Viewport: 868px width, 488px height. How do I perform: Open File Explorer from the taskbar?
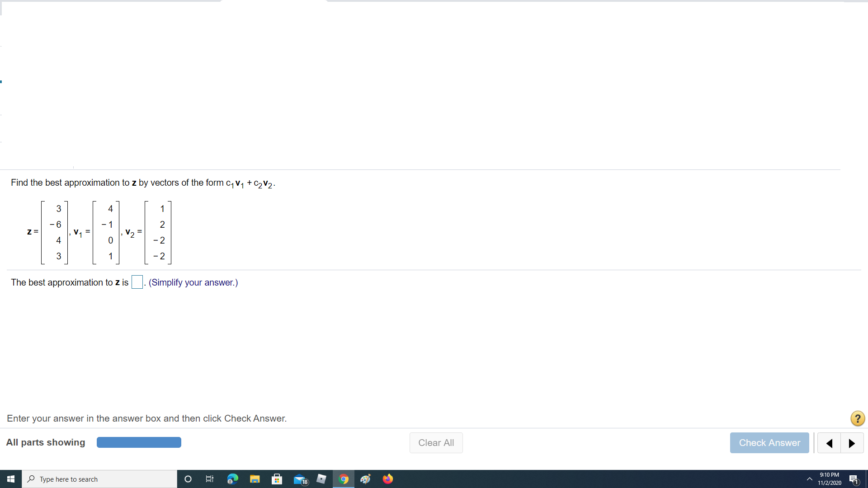point(255,479)
